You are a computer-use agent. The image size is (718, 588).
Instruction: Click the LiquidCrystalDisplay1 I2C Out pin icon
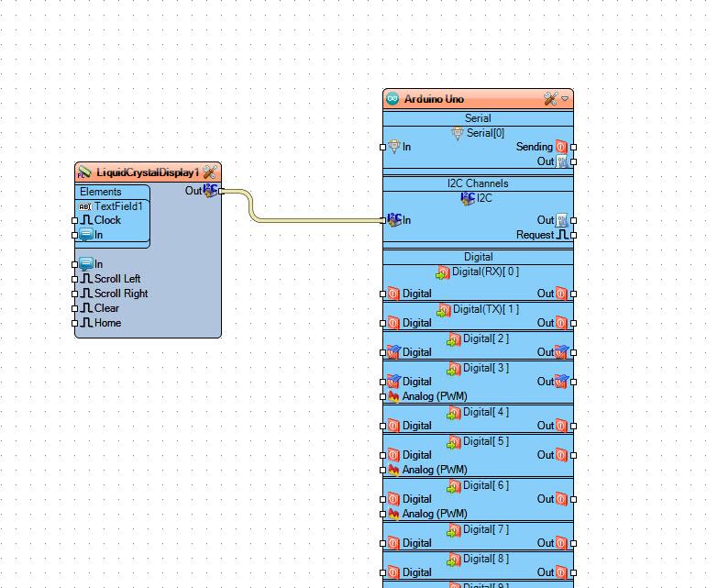click(211, 191)
